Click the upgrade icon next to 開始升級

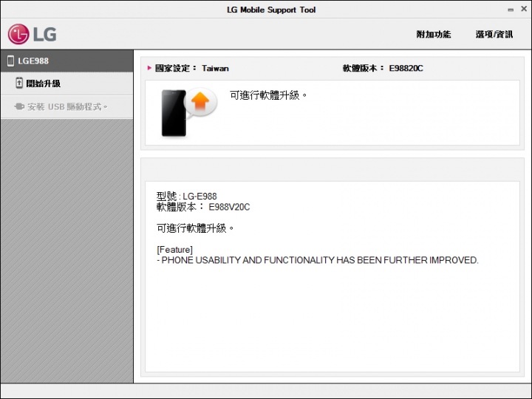click(19, 83)
